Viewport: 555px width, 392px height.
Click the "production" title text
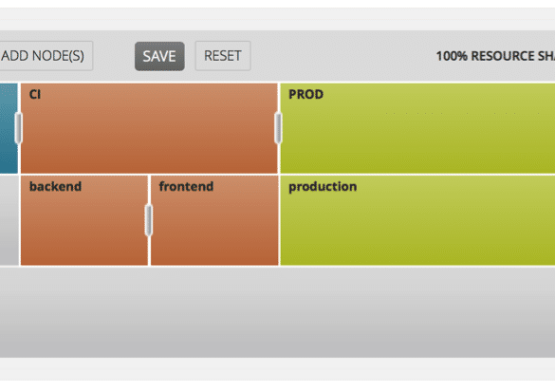tap(323, 187)
